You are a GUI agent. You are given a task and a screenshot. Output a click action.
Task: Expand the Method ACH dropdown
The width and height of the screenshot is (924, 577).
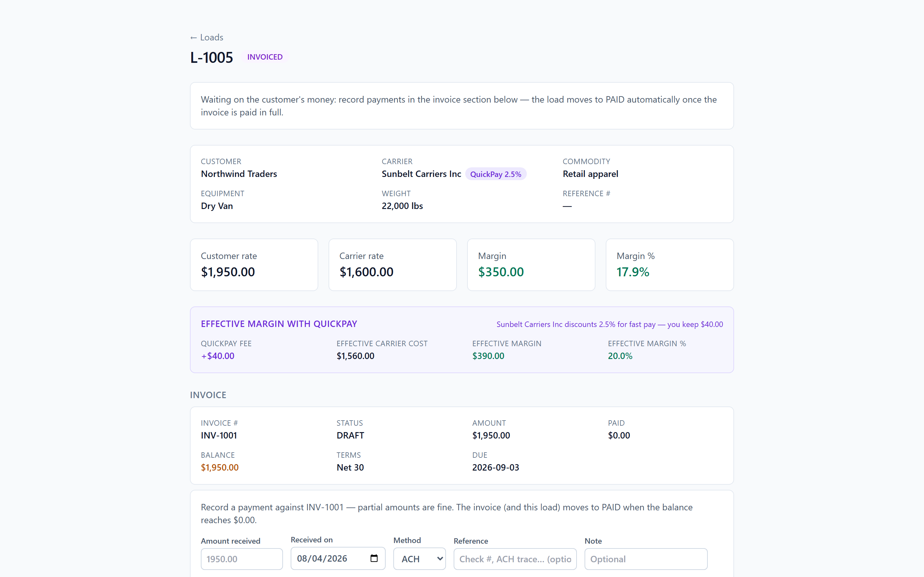419,559
